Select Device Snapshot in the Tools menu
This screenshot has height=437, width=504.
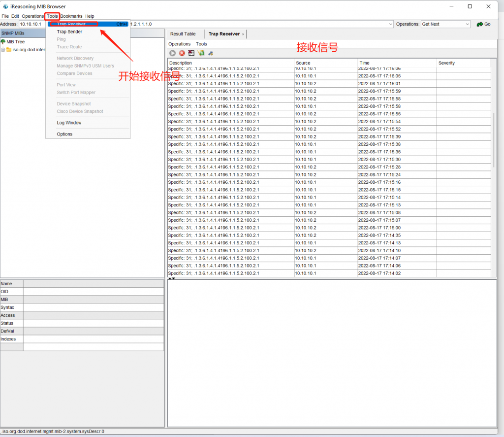coord(88,103)
